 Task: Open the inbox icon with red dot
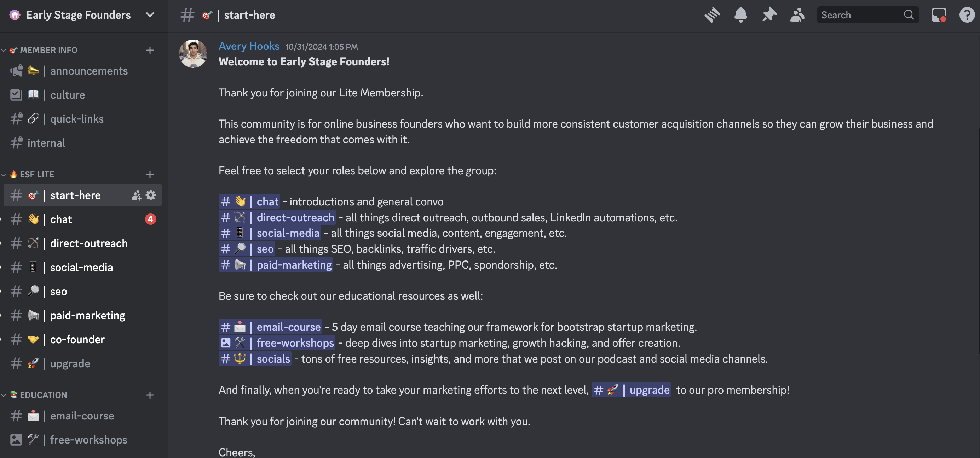(939, 15)
